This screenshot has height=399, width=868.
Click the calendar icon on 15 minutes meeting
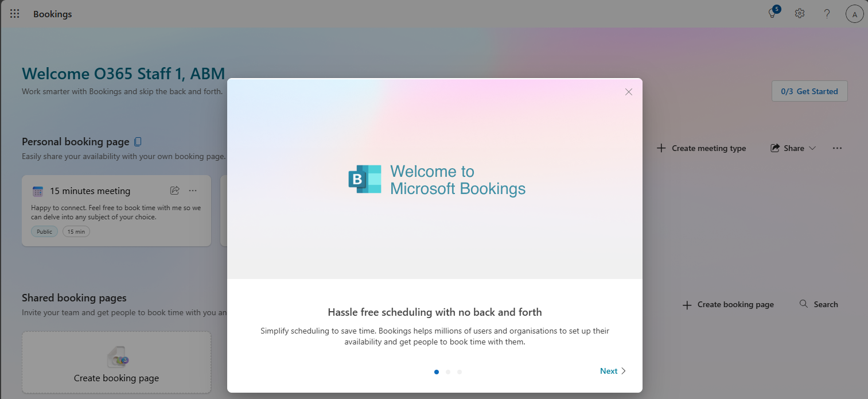pyautogui.click(x=38, y=191)
